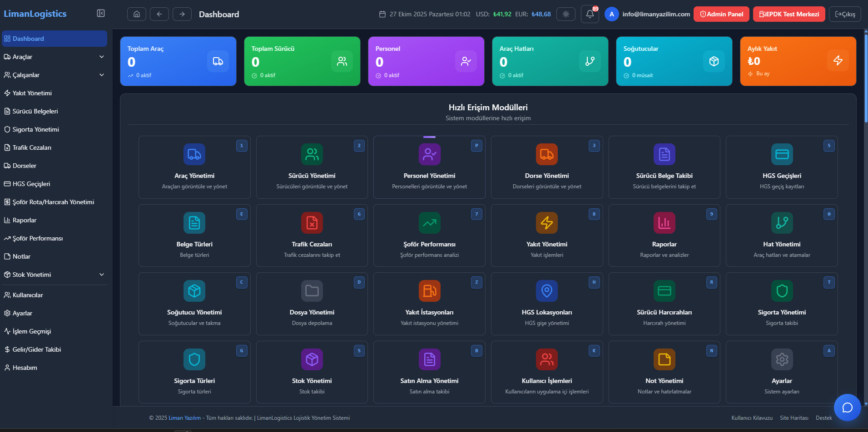868x432 pixels.
Task: Expand the Stok Yönetimi sidebar chevron
Action: pyautogui.click(x=102, y=275)
